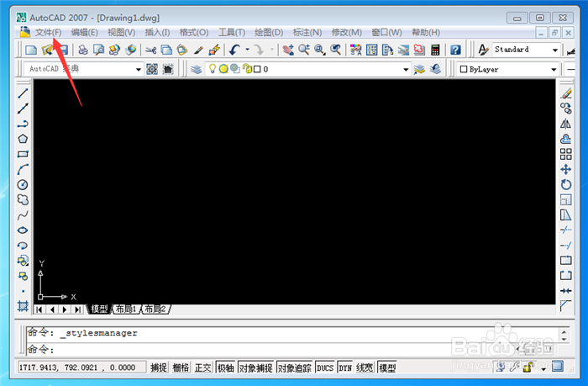Image resolution: width=588 pixels, height=386 pixels.
Task: Open the 格式(O) menu
Action: pos(194,32)
